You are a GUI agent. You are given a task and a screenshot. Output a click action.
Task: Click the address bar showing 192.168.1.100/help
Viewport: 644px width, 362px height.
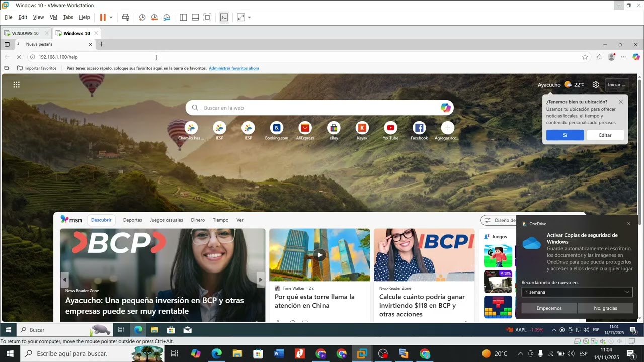click(x=307, y=57)
